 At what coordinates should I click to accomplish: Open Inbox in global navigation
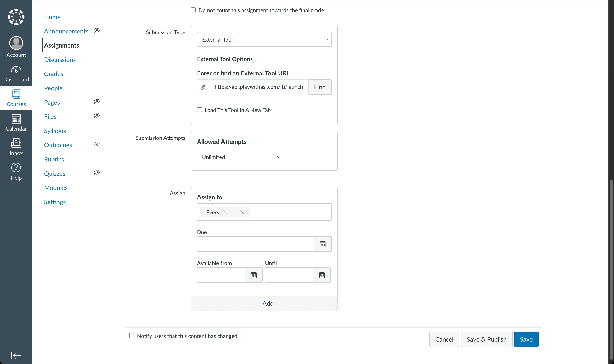point(16,147)
